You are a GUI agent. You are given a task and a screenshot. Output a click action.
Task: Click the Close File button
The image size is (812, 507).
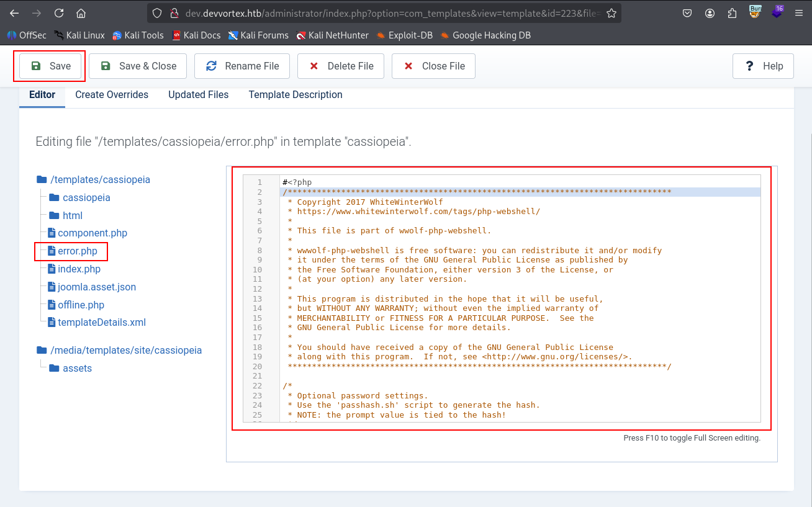433,66
